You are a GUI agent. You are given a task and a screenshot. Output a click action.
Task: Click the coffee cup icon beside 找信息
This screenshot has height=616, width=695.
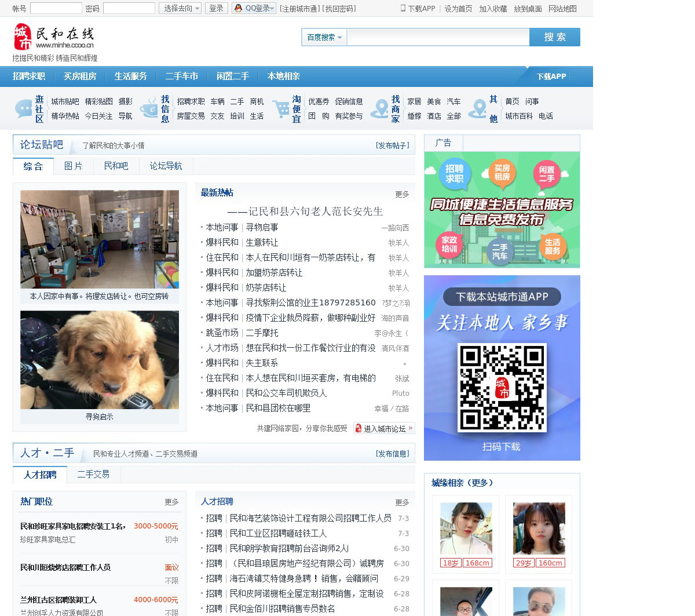(149, 108)
